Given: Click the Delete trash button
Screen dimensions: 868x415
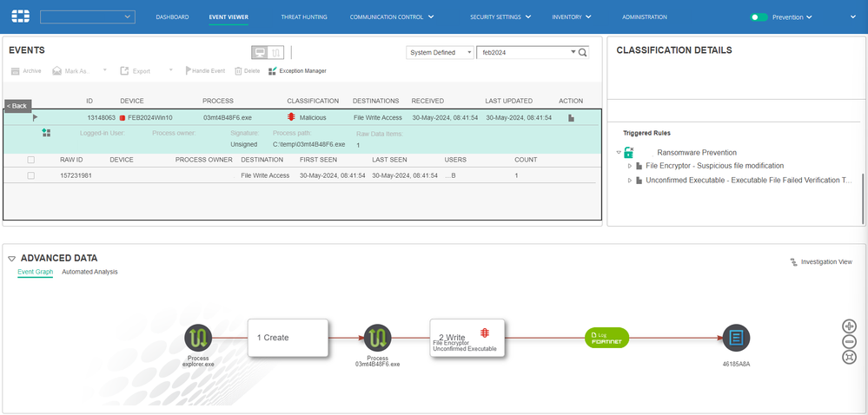Looking at the screenshot, I should (x=247, y=71).
